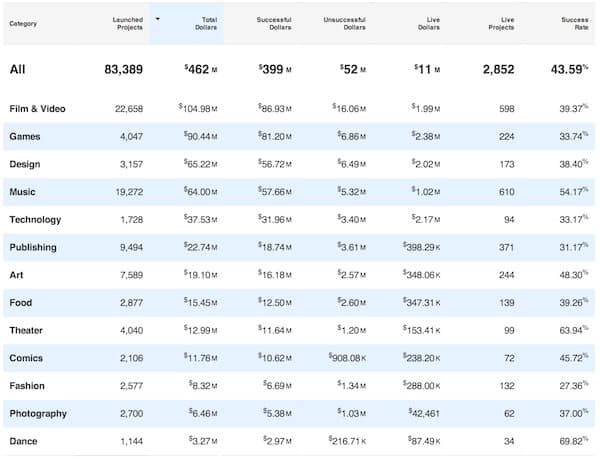The image size is (600, 459).
Task: Open the Publishing category
Action: click(33, 247)
